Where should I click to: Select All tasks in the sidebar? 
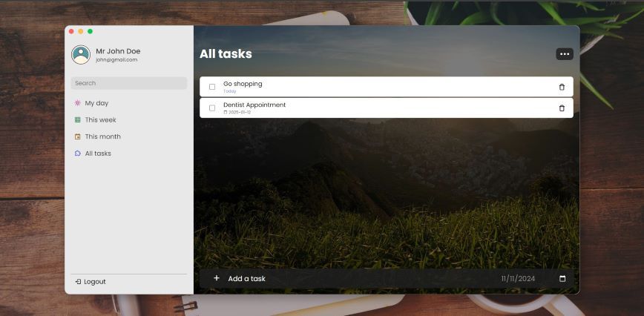point(98,154)
